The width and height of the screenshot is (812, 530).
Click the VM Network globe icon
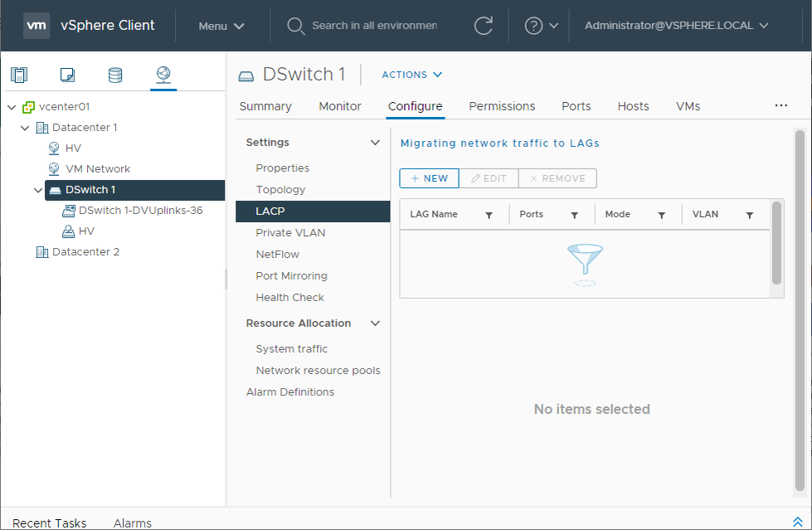(54, 169)
